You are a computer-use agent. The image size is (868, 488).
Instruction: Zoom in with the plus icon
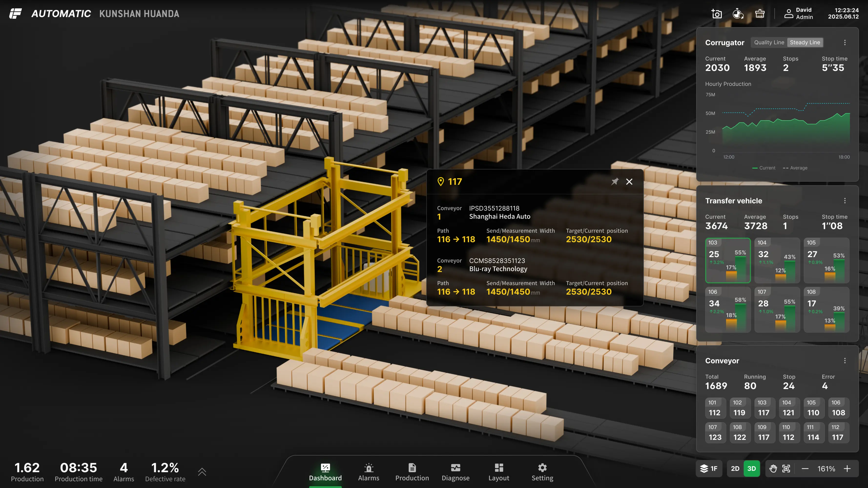pyautogui.click(x=847, y=468)
